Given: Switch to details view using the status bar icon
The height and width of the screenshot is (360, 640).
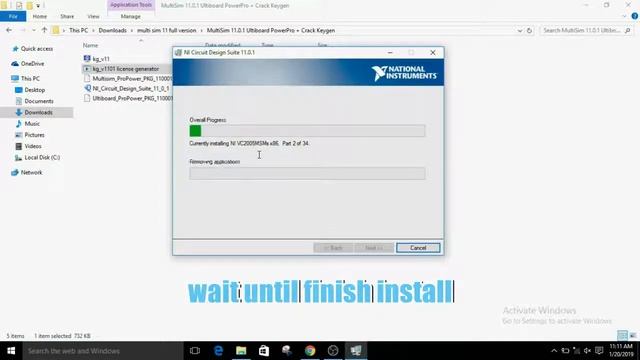Looking at the screenshot, I should coord(622,336).
